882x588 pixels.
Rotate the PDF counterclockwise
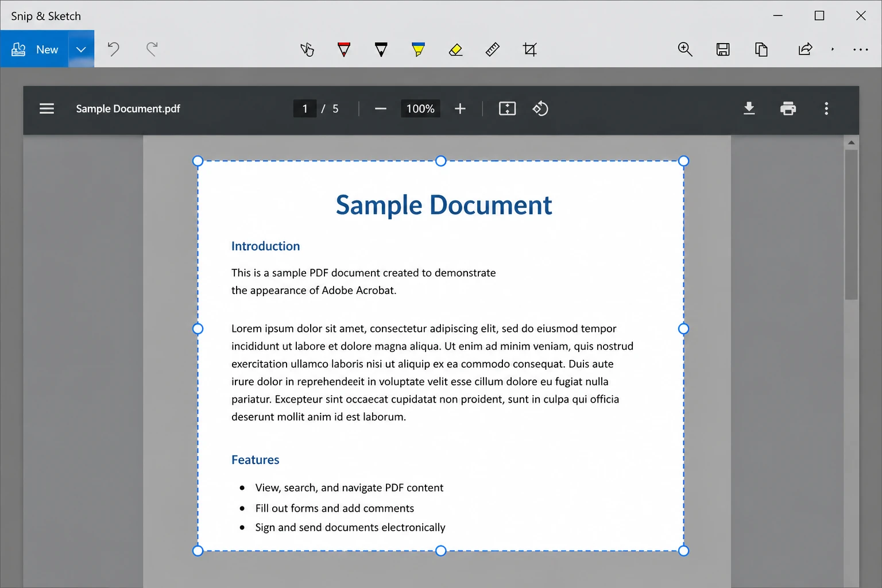pyautogui.click(x=540, y=109)
